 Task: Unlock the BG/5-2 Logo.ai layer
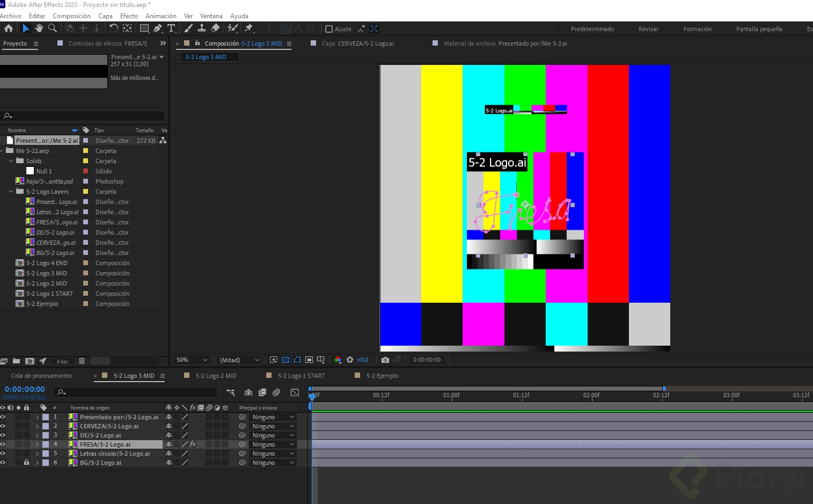pos(26,463)
